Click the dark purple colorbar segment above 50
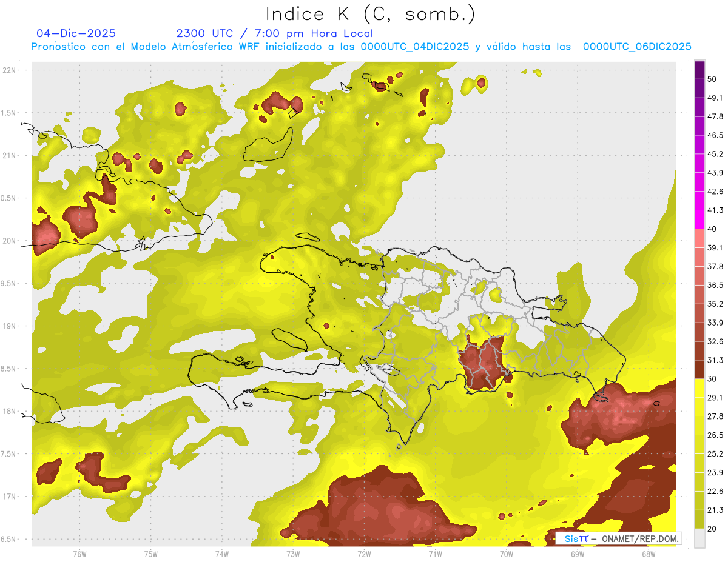The width and height of the screenshot is (728, 562). [x=699, y=70]
